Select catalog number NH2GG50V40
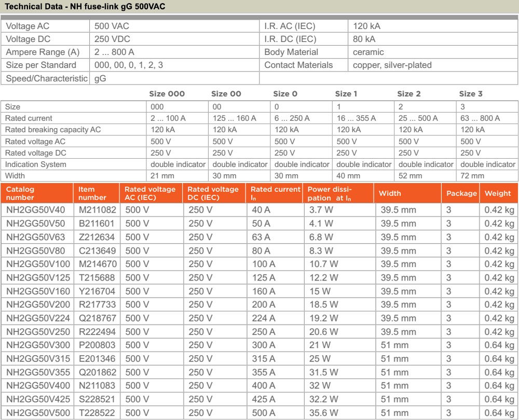 (36, 209)
